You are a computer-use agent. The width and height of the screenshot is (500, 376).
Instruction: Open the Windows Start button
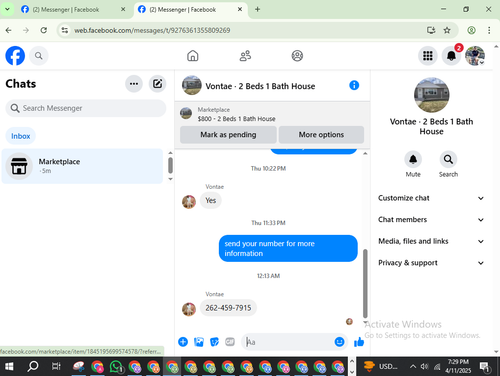(x=9, y=367)
